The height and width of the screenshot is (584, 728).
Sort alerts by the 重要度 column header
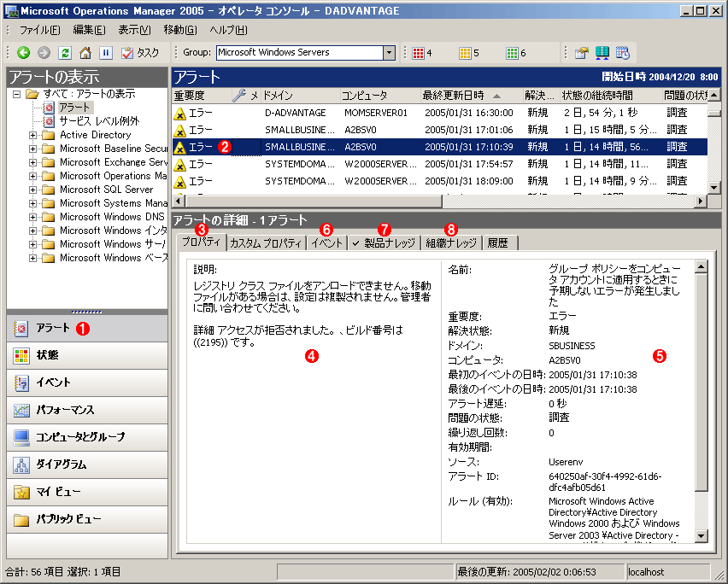pyautogui.click(x=202, y=96)
